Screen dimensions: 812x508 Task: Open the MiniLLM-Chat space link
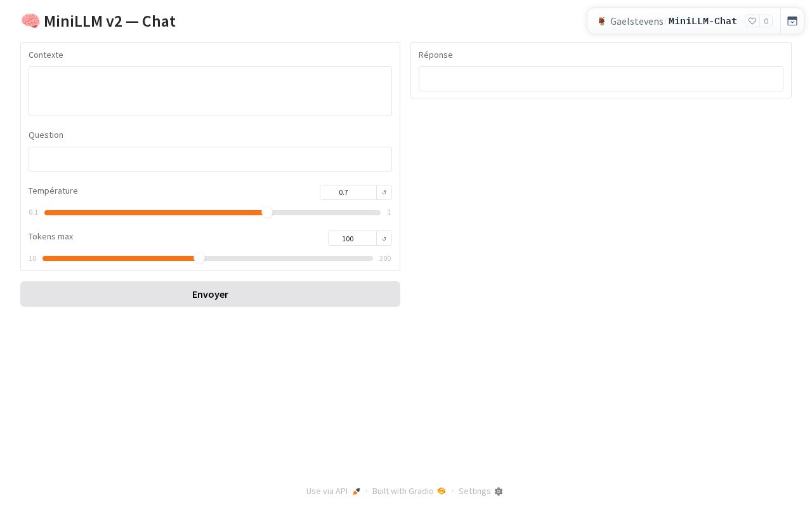pyautogui.click(x=703, y=21)
